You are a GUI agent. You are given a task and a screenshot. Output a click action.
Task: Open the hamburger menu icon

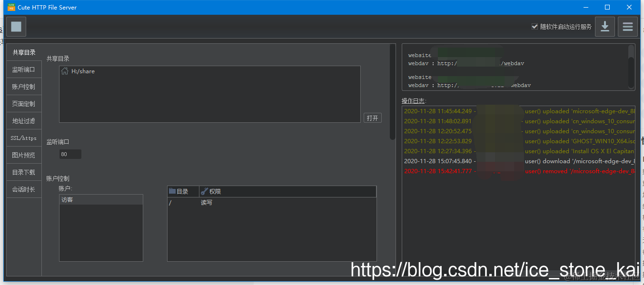[x=628, y=27]
